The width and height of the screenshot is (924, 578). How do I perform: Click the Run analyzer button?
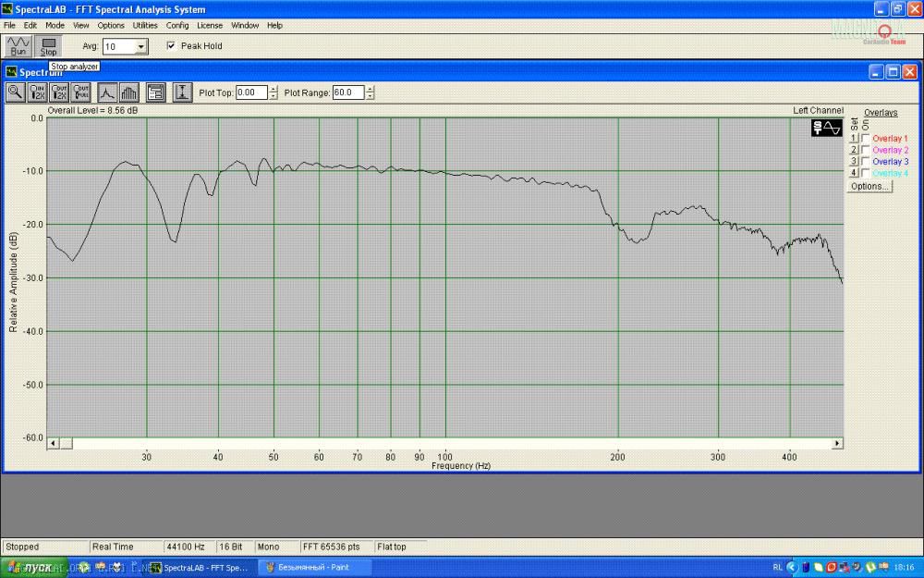click(18, 46)
